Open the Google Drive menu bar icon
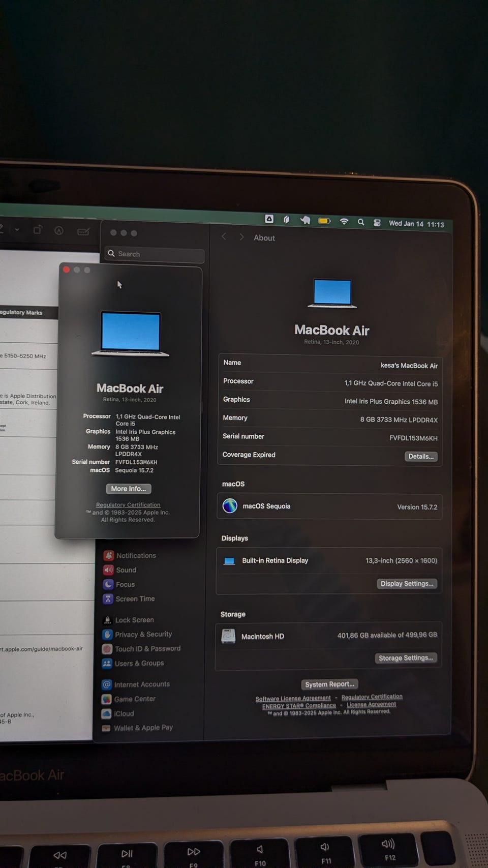488x868 pixels. click(269, 219)
